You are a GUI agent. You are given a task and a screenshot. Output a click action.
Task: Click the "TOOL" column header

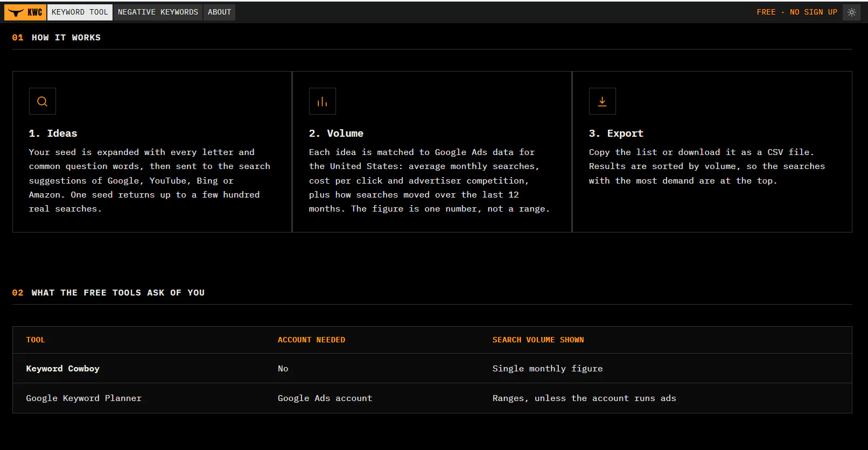(x=36, y=340)
